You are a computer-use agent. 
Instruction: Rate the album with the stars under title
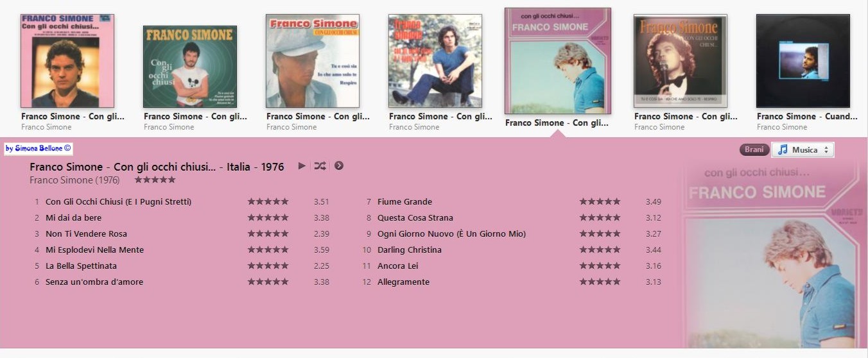point(155,180)
